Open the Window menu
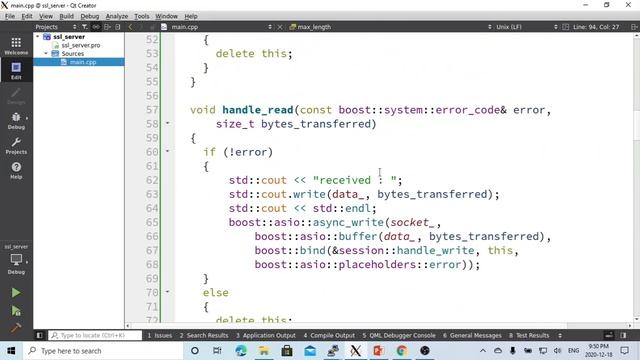The height and width of the screenshot is (360, 640). tap(167, 16)
